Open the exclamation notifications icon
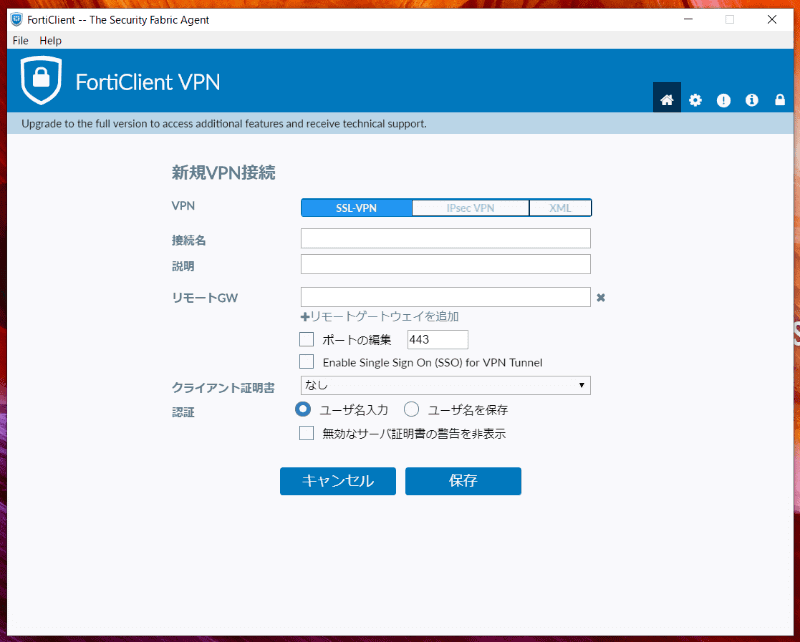 click(x=723, y=100)
